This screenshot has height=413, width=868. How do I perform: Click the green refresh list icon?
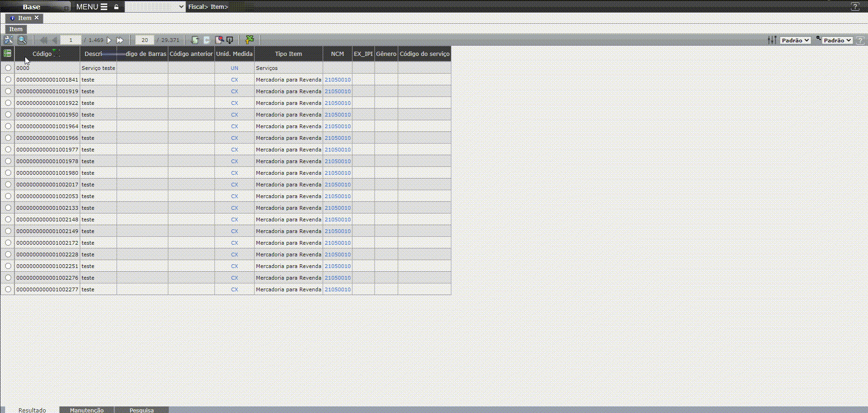(195, 40)
